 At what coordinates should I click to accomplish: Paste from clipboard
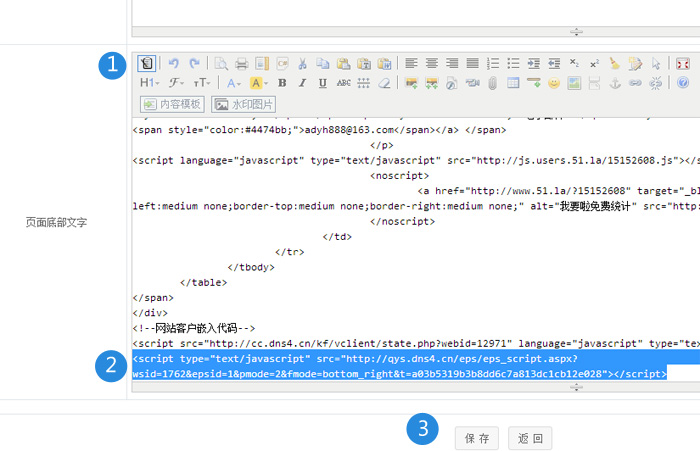[343, 63]
